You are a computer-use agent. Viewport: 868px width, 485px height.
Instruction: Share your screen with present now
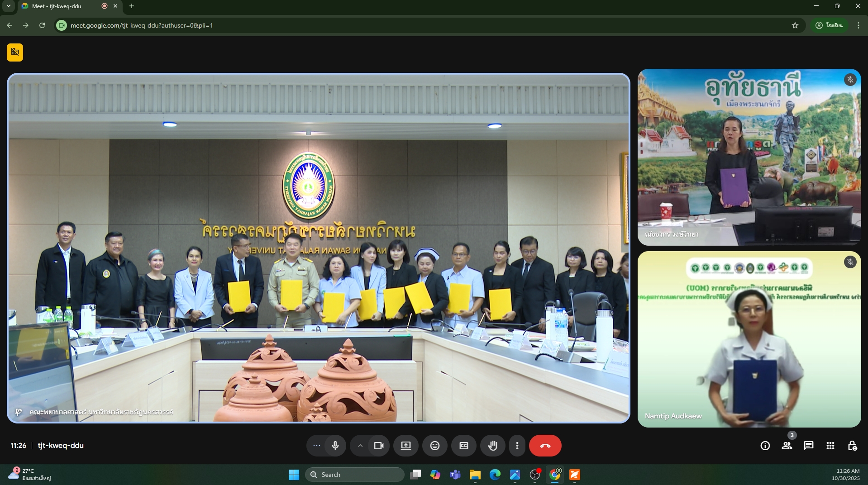406,446
